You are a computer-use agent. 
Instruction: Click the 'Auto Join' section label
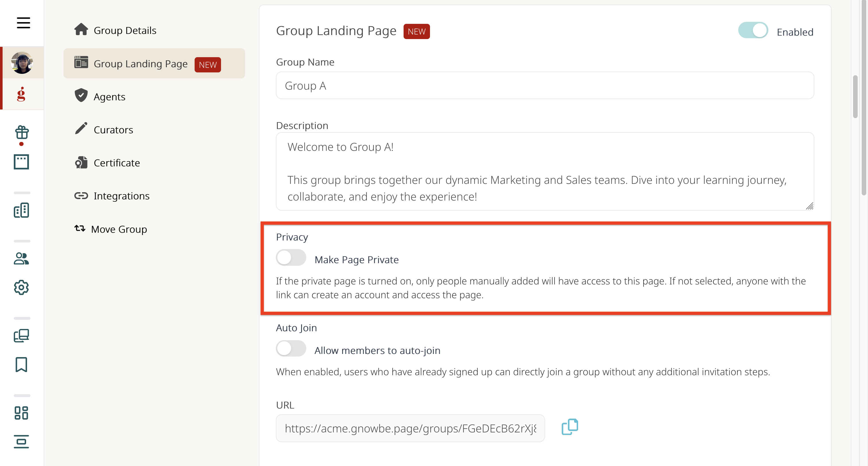(x=296, y=328)
